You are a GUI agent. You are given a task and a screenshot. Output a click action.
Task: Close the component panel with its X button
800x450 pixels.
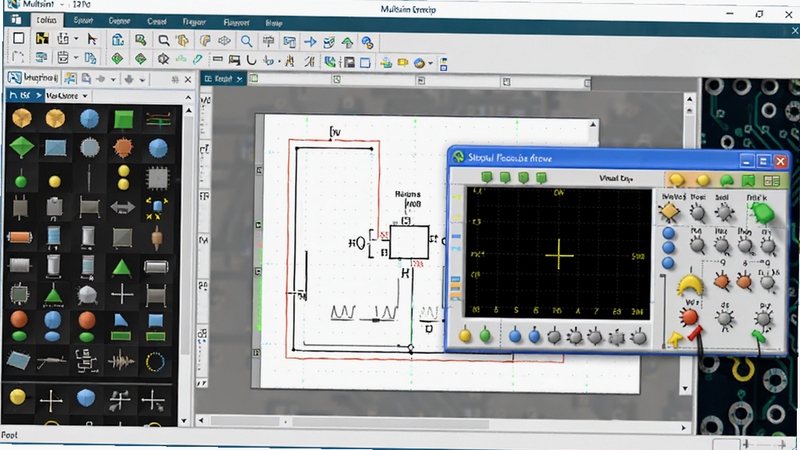coord(188,80)
